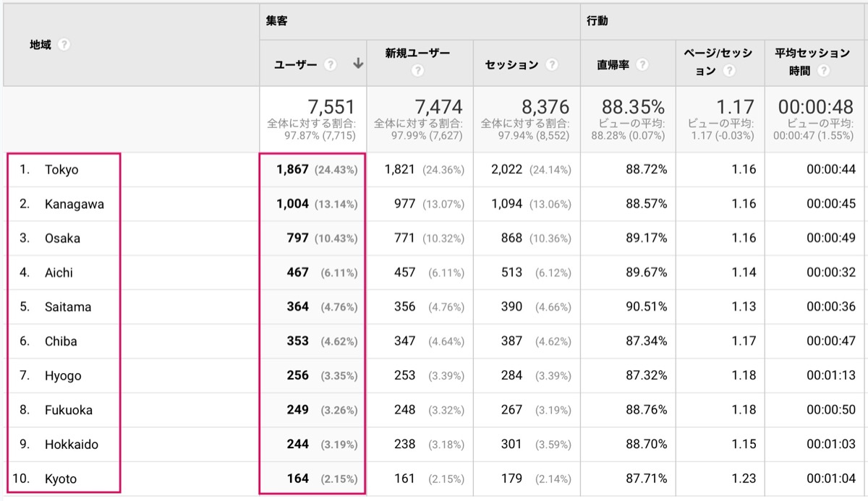Click help icon next to 地域 header
The image size is (868, 501).
click(x=64, y=45)
